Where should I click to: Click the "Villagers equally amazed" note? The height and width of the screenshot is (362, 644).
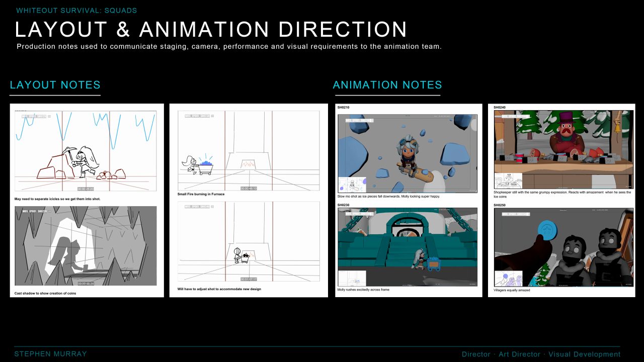(511, 290)
